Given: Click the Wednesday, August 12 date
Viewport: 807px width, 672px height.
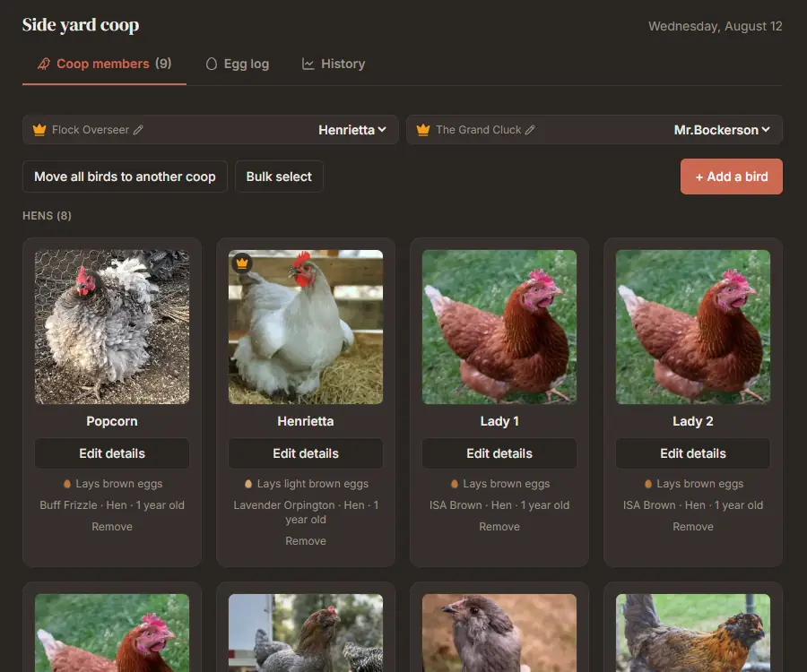Looking at the screenshot, I should (715, 26).
